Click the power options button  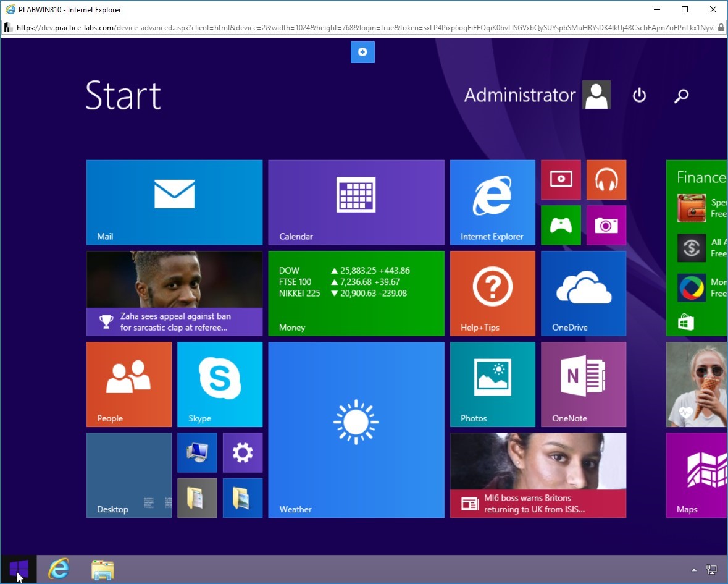coord(639,95)
